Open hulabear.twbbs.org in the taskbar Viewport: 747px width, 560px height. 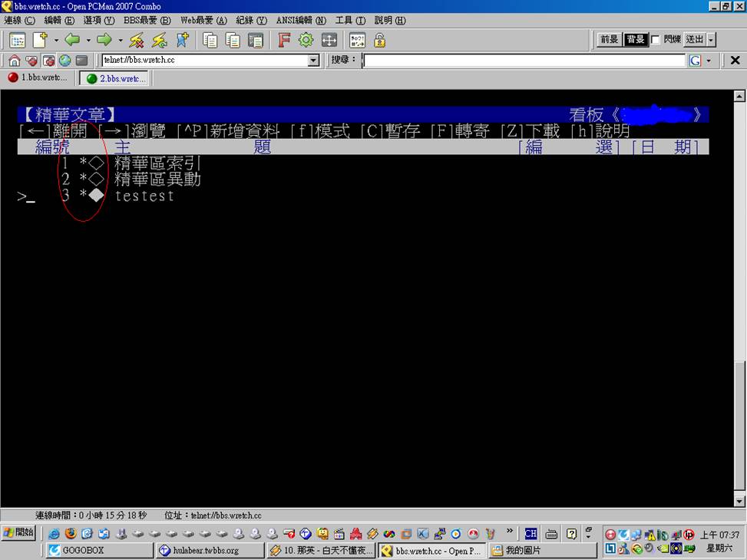[209, 550]
